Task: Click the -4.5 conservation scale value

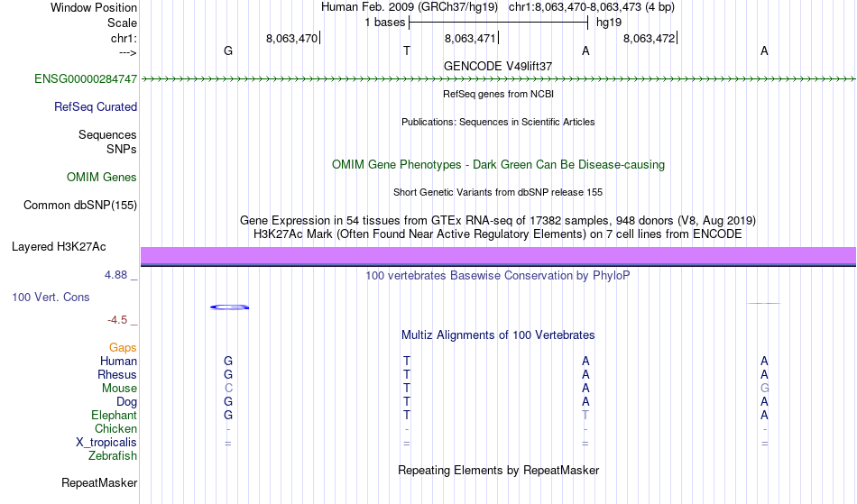Action: (117, 320)
